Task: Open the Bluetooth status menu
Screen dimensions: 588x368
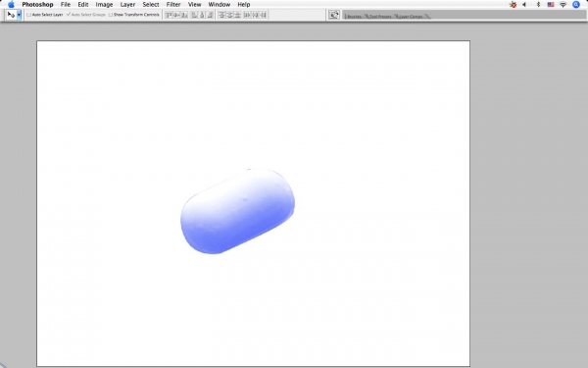Action: [x=538, y=5]
